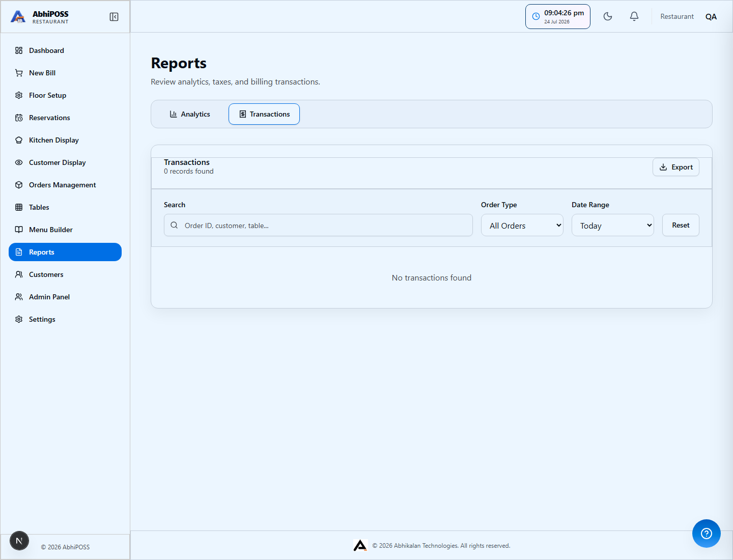This screenshot has height=560, width=733.
Task: Open notifications bell
Action: 634,16
